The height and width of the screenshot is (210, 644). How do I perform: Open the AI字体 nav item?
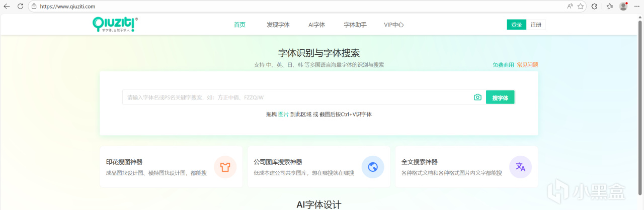[x=317, y=25]
